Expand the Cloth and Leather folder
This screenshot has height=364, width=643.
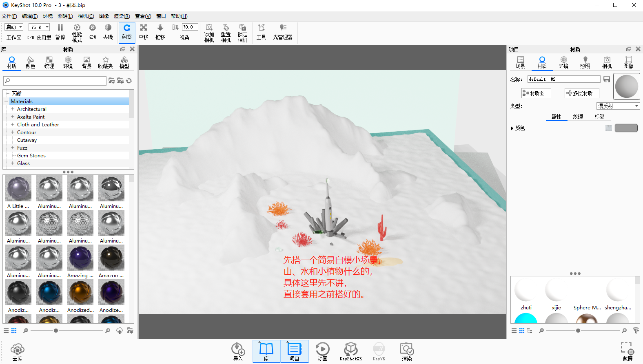click(13, 124)
